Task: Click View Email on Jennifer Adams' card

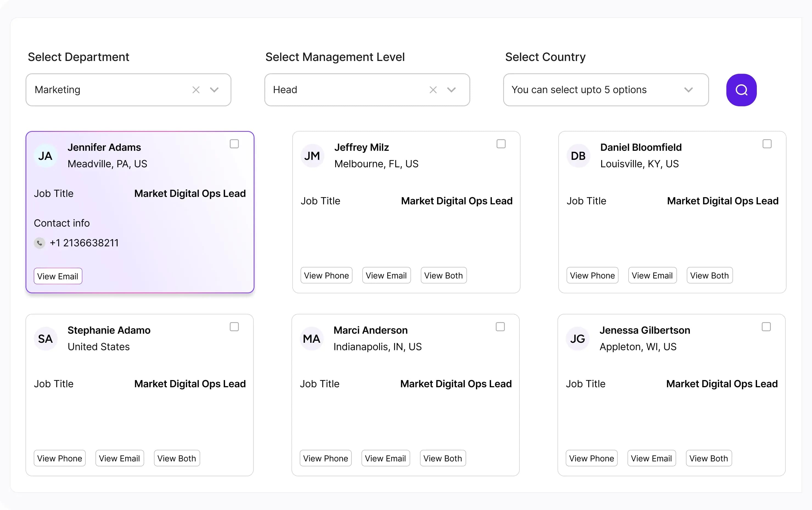Action: pos(58,276)
